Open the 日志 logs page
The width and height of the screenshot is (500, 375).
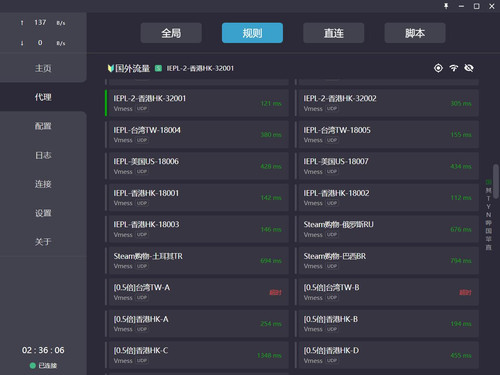tap(43, 155)
